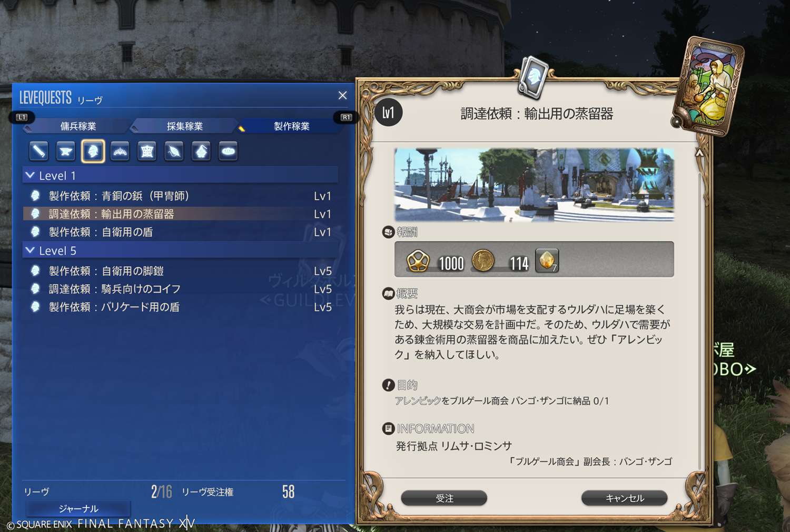This screenshot has height=532, width=790.
Task: Select the Weaver needle class icon
Action: coord(174,152)
